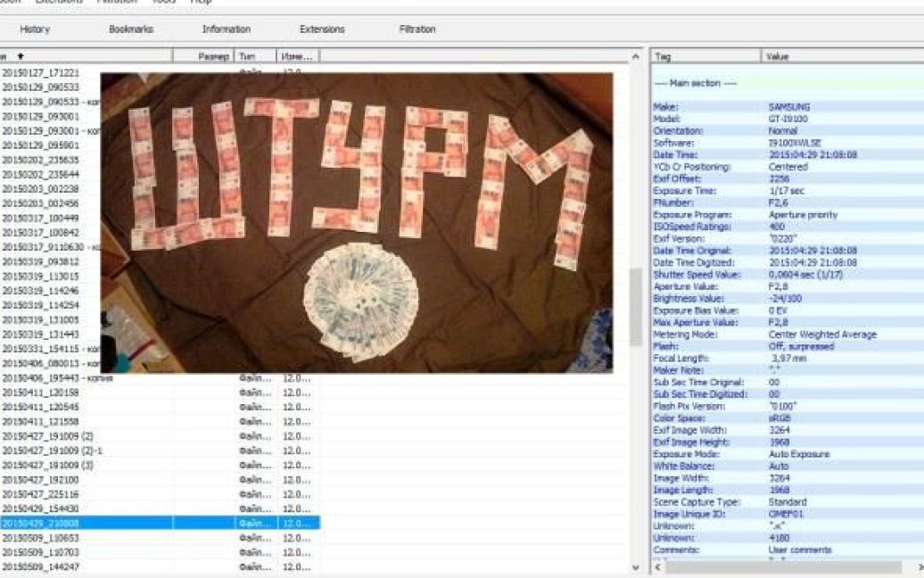Screen dimensions: 924x578
Task: Select file 20150427_191009 (3)
Action: tap(47, 465)
